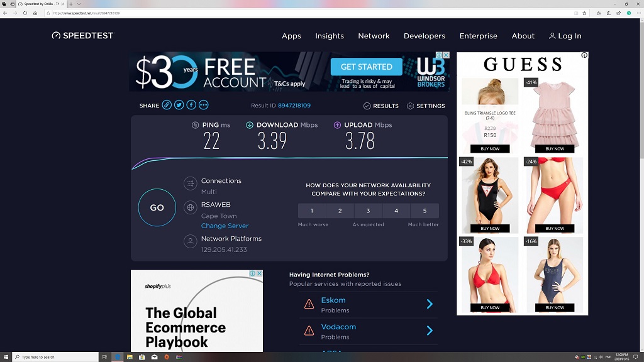
Task: Open the Developers menu
Action: [x=425, y=36]
